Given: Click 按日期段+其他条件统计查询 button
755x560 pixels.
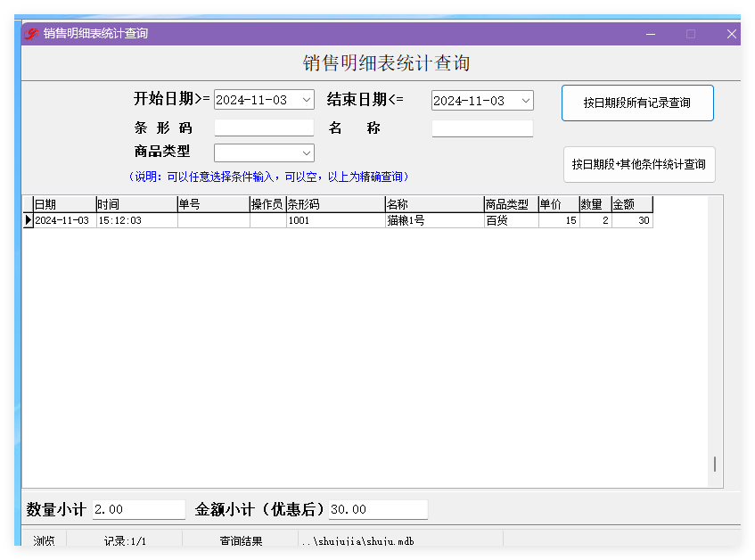Looking at the screenshot, I should tap(639, 165).
